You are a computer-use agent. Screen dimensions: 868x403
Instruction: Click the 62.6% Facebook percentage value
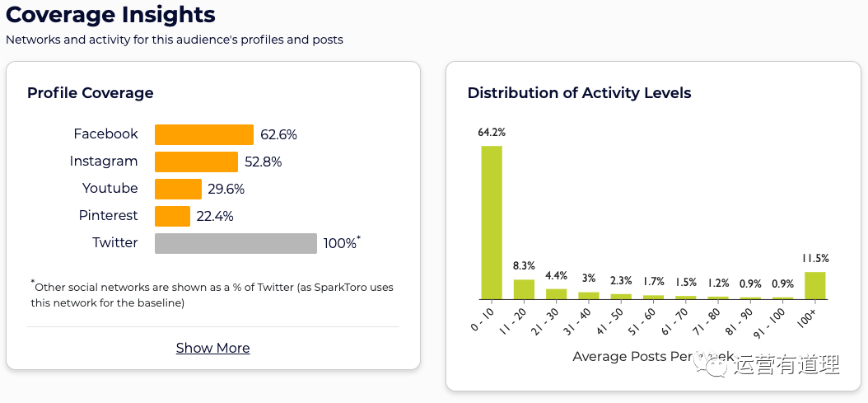[x=278, y=134]
